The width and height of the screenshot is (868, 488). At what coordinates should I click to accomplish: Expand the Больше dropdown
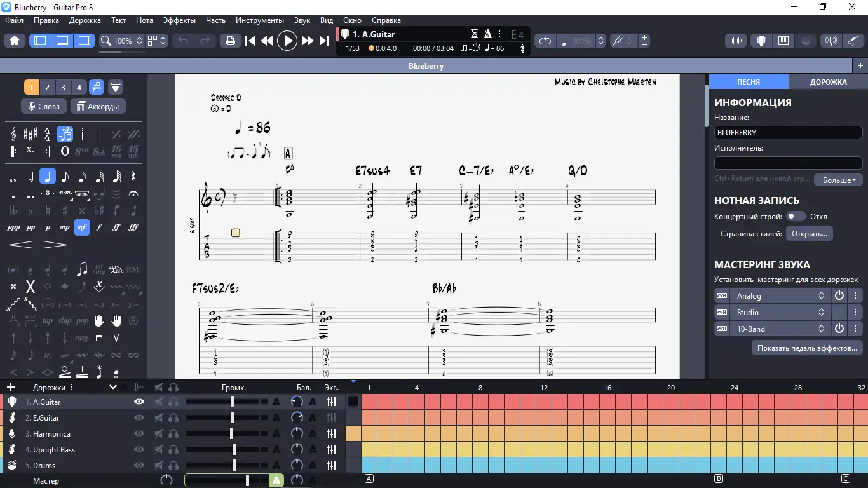(x=839, y=180)
